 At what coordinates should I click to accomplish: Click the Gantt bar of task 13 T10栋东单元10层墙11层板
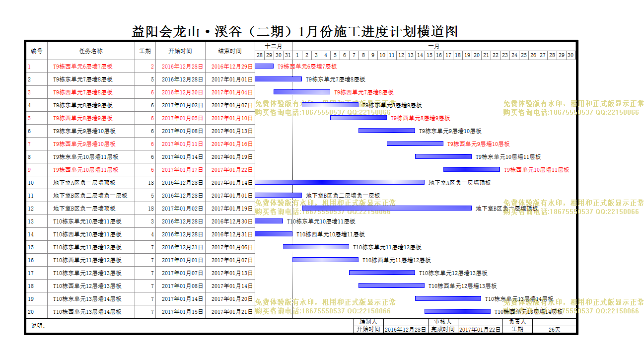[269, 221]
